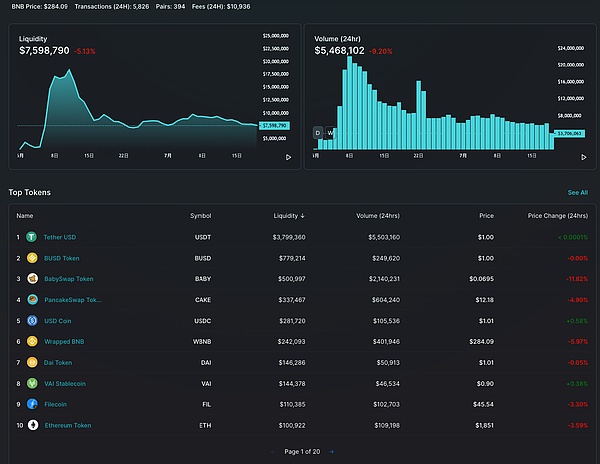This screenshot has height=464, width=600.
Task: Click play arrow on Volume chart
Action: click(583, 156)
